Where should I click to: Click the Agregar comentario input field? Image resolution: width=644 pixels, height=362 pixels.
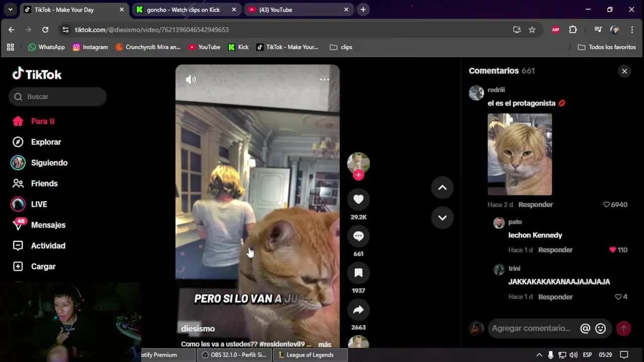pos(531,328)
